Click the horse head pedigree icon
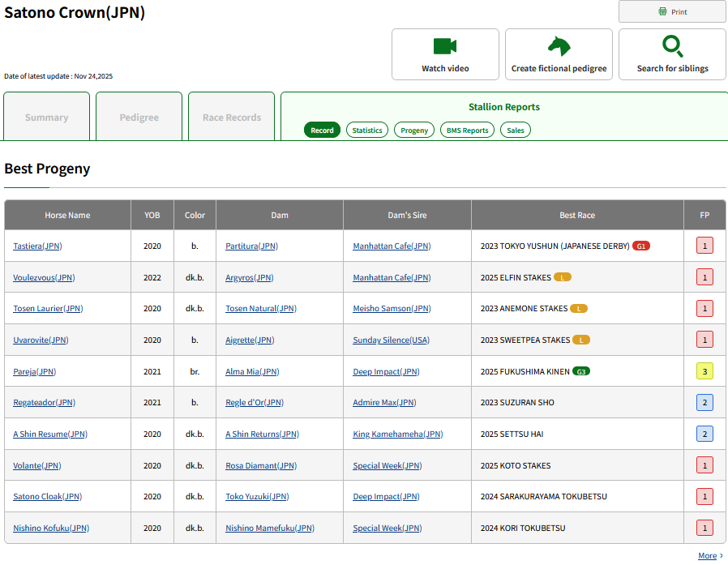The width and height of the screenshot is (728, 565). pyautogui.click(x=559, y=46)
